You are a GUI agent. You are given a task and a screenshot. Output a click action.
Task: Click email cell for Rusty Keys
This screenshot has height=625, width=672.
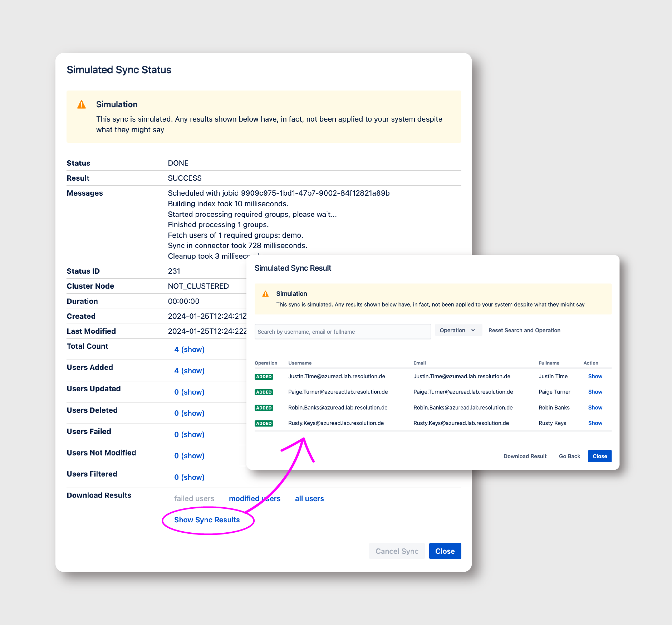tap(461, 423)
